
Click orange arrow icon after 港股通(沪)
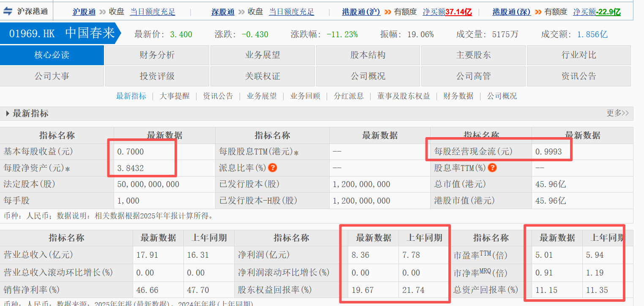(388, 12)
